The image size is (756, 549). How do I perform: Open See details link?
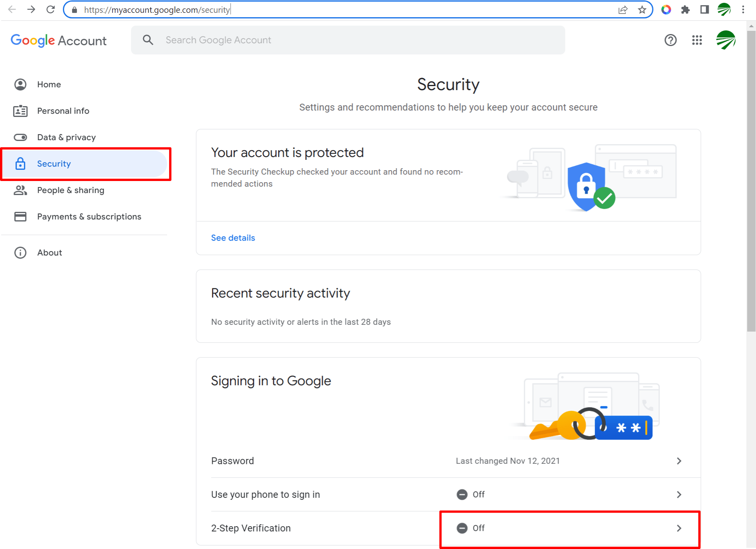[233, 237]
